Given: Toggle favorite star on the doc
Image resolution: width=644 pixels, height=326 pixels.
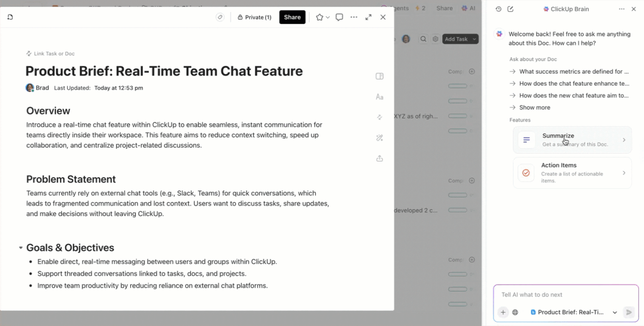Looking at the screenshot, I should pos(320,17).
